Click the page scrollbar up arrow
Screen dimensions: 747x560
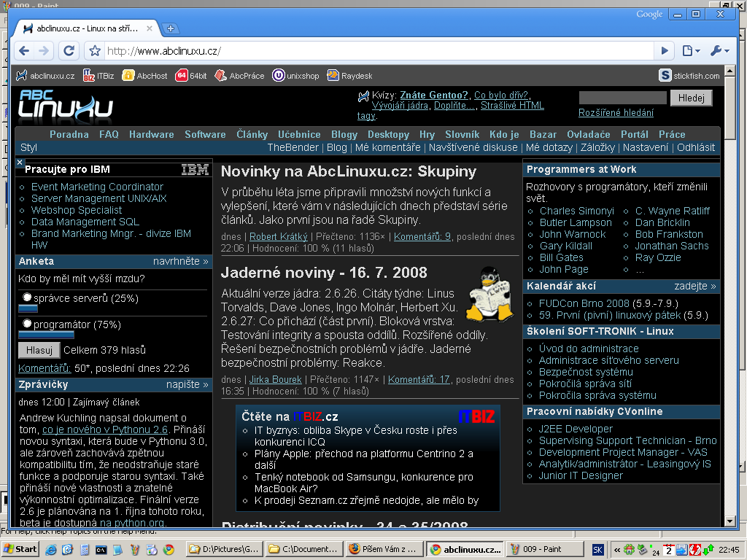click(x=729, y=71)
